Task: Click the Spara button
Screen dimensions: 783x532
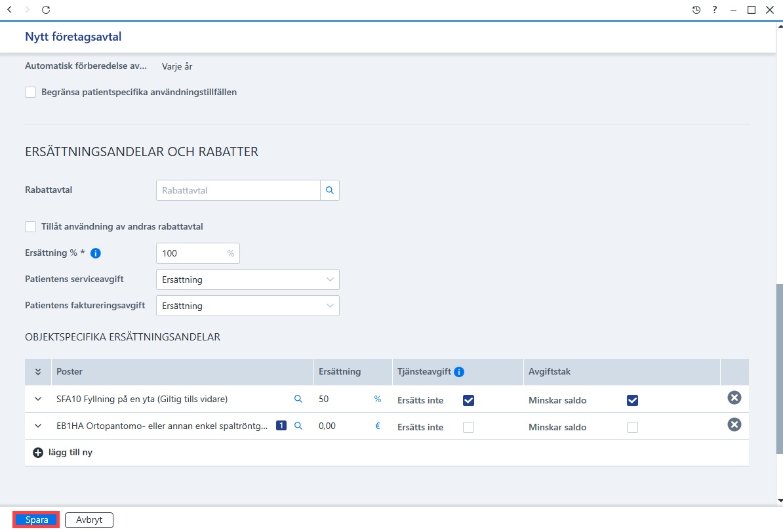Action: pyautogui.click(x=37, y=520)
